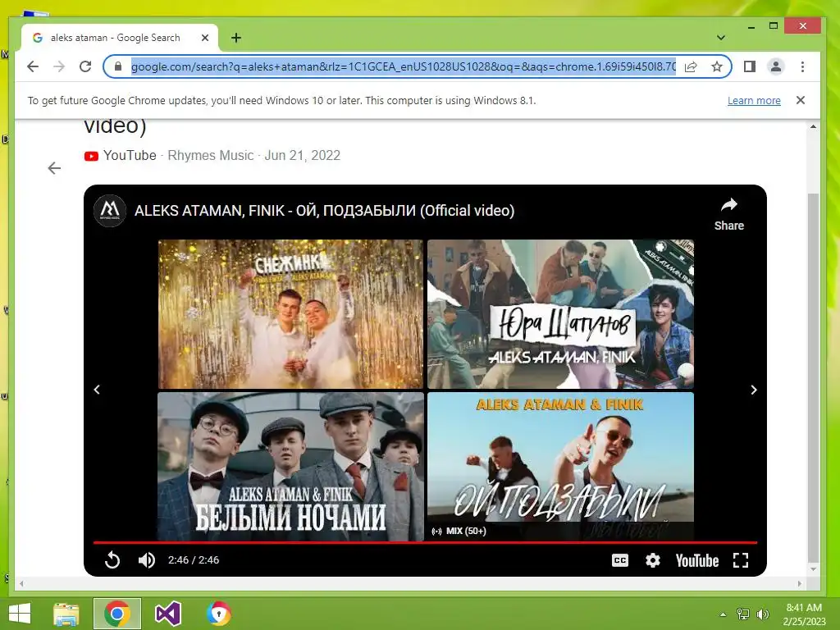Reload the current page
840x630 pixels.
(85, 66)
